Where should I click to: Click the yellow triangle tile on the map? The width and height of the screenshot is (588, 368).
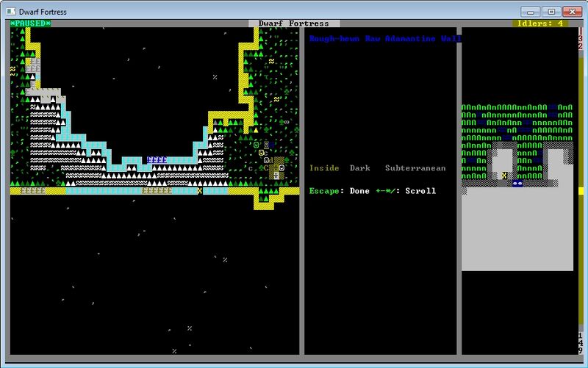(256, 130)
